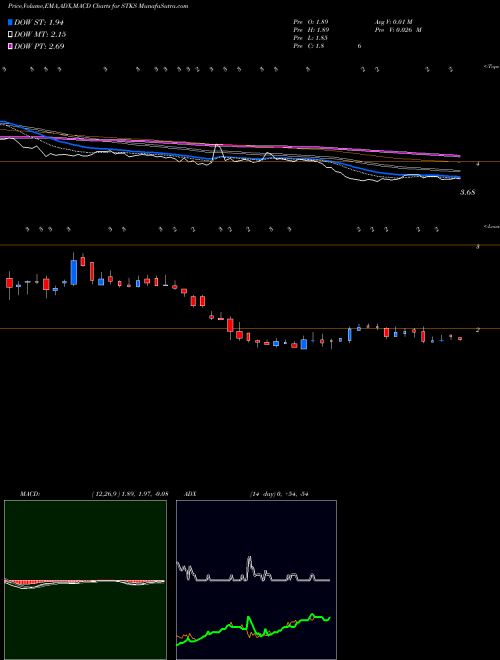Click the 'Pre V: 0.026 M' value
Image resolution: width=500 pixels, height=660 pixels.
click(398, 30)
